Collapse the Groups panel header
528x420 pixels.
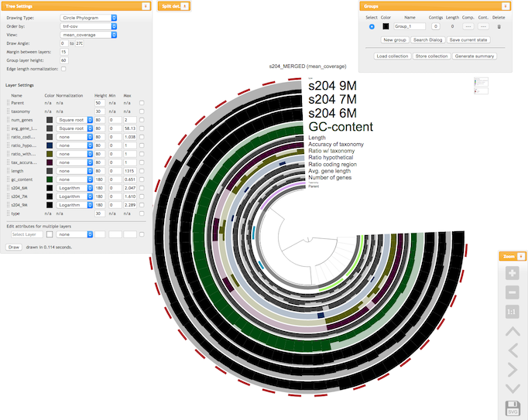coord(505,6)
